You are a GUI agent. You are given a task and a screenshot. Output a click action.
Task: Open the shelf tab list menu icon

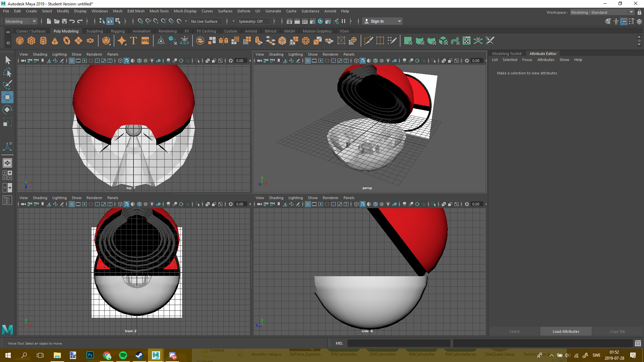pos(8,32)
